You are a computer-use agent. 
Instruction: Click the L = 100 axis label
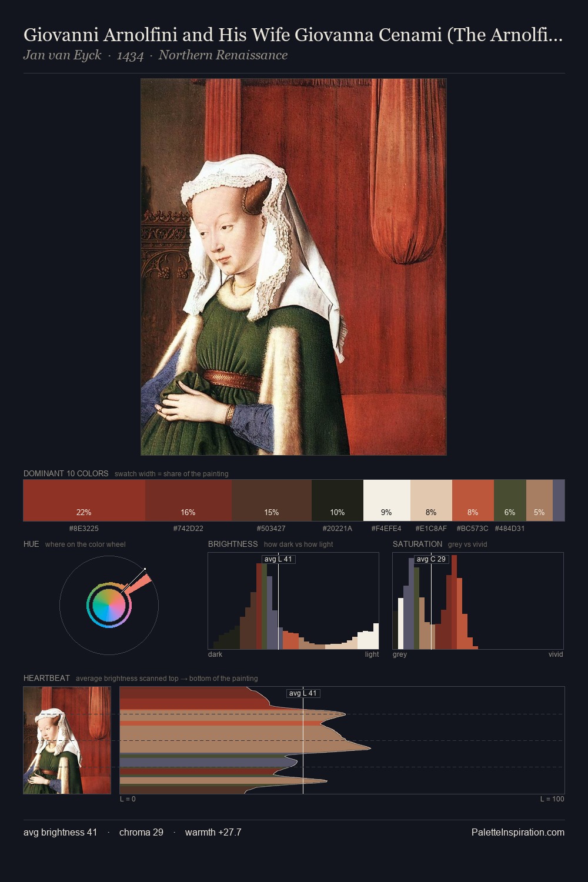tap(552, 799)
